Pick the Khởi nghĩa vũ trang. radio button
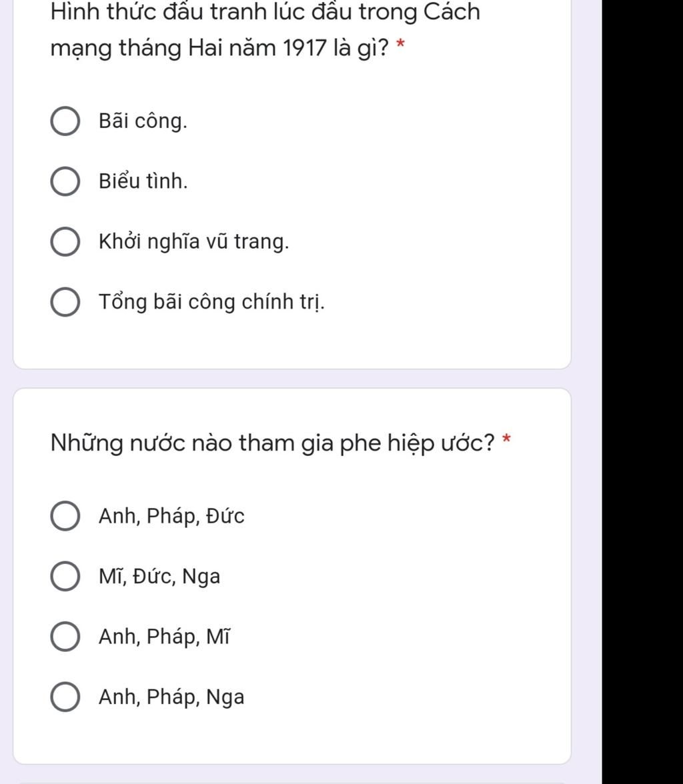Viewport: 683px width, 784px height. click(65, 242)
